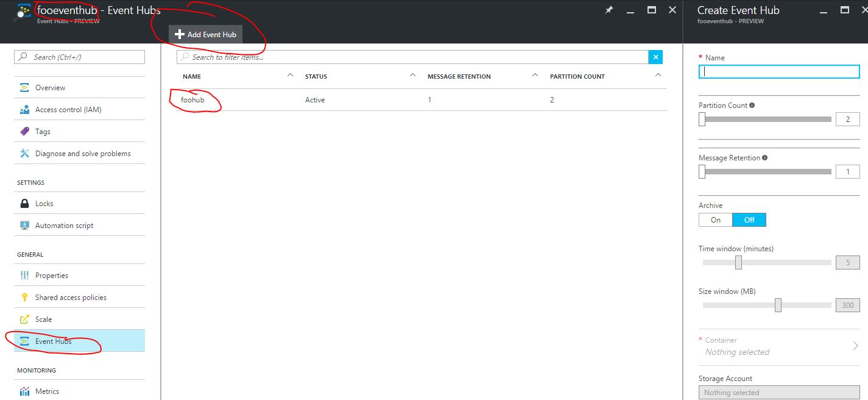Open Access control (IAM) icon
This screenshot has width=868, height=400.
[24, 110]
